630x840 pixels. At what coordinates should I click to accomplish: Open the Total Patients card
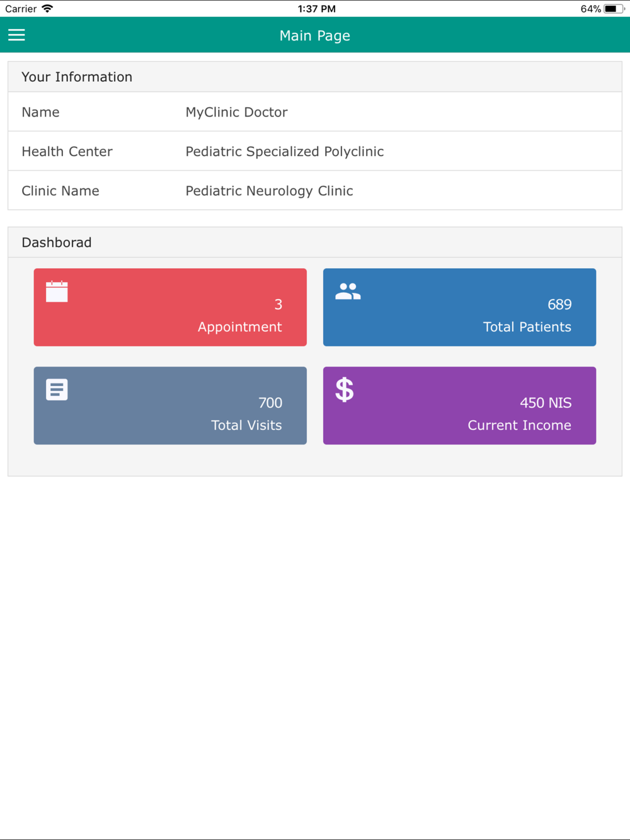(x=459, y=307)
